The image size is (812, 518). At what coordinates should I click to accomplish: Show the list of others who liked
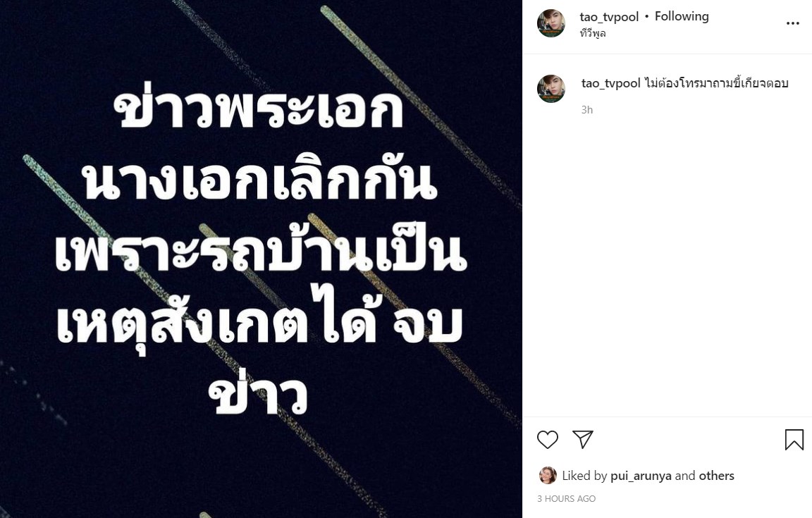click(717, 476)
